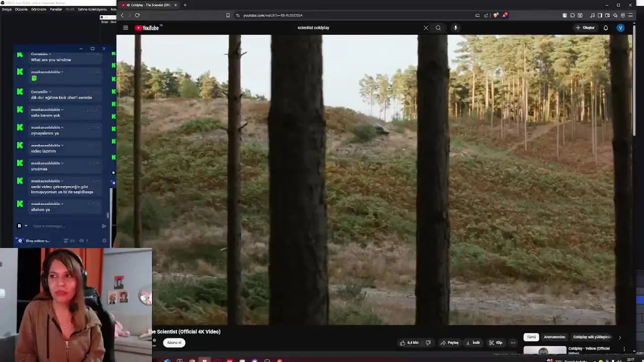Open OBS Dosya menu
This screenshot has height=362, width=644.
6,9
